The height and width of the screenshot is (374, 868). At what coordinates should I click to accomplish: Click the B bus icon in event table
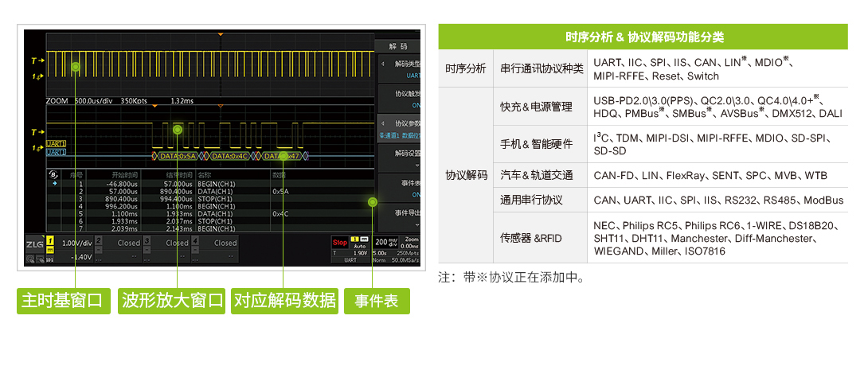[x=53, y=175]
